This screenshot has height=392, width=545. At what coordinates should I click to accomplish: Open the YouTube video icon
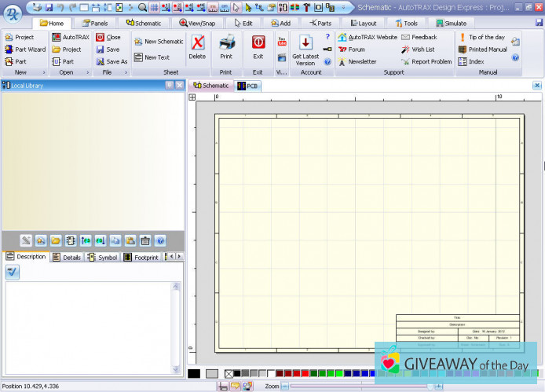[x=282, y=41]
